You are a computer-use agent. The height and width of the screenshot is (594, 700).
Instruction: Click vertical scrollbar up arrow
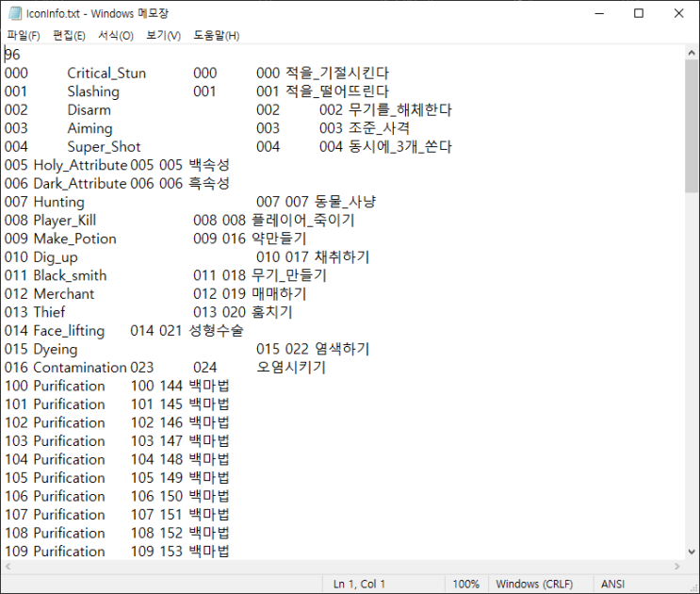(692, 53)
